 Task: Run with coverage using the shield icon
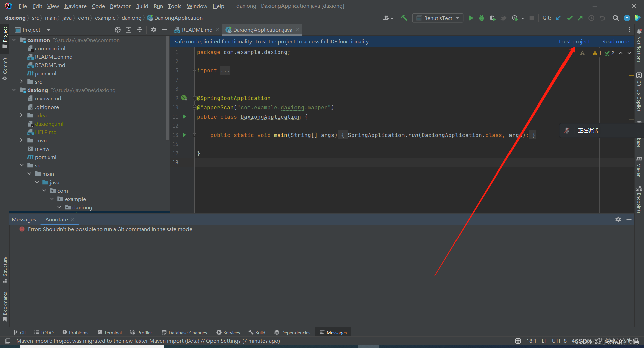[492, 18]
